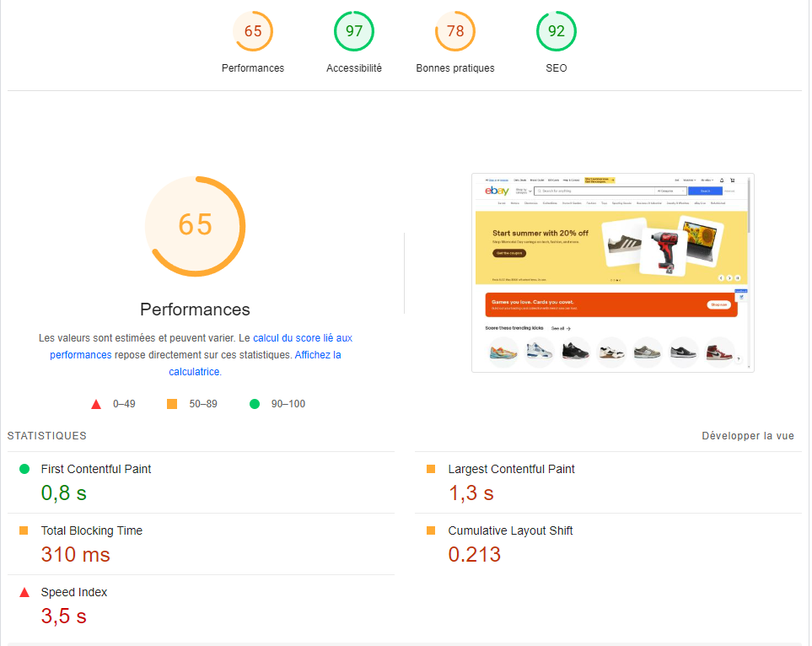Click the Cumulative Layout Shift metric label
The image size is (812, 646).
[510, 530]
